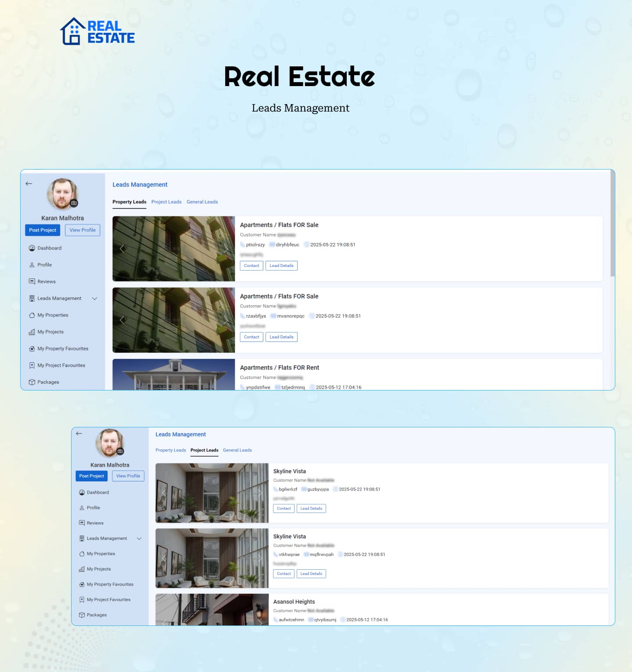Show previous image on second Flats FOR Sale card
632x672 pixels.
pos(122,320)
